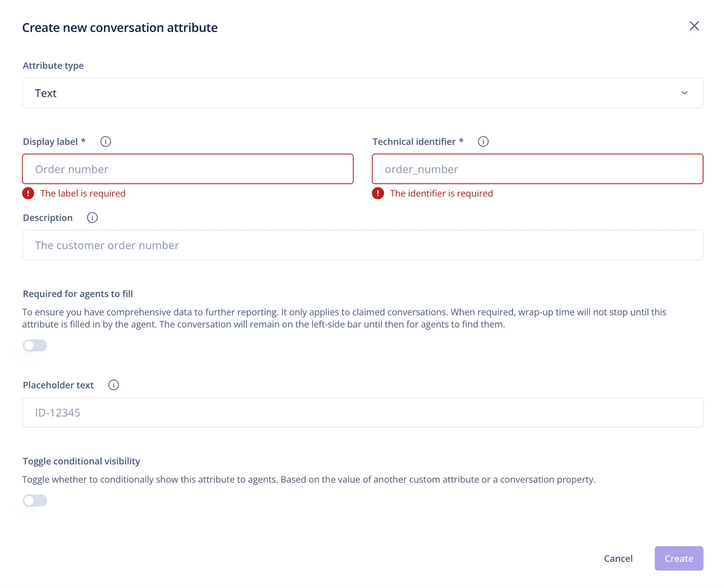The image size is (724, 588).
Task: Focus the Technical identifier input field
Action: click(x=538, y=169)
